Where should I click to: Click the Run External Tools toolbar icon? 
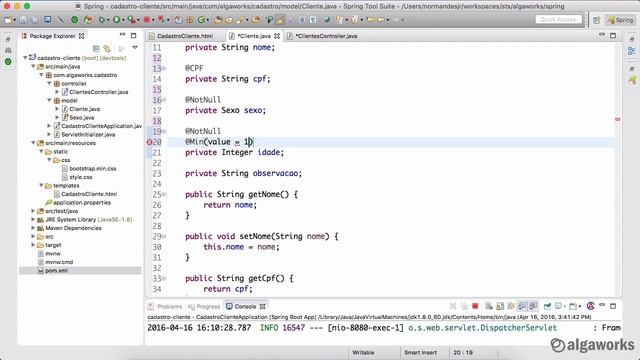point(132,20)
